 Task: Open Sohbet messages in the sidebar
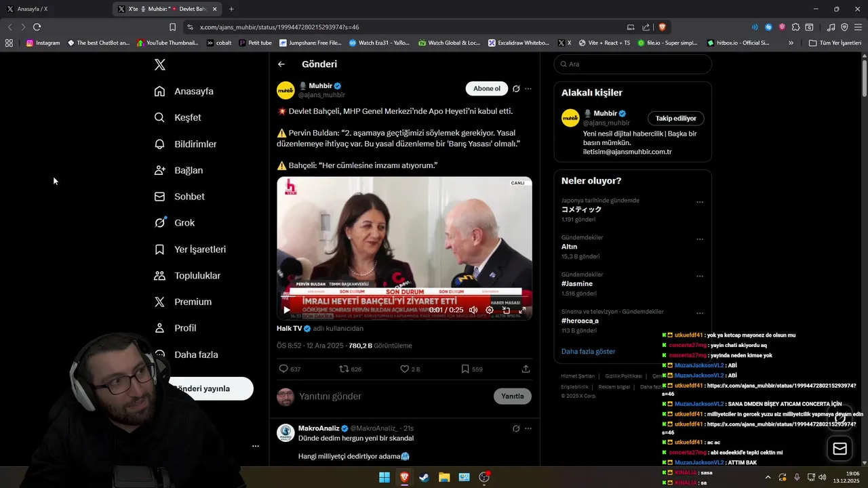[180, 197]
